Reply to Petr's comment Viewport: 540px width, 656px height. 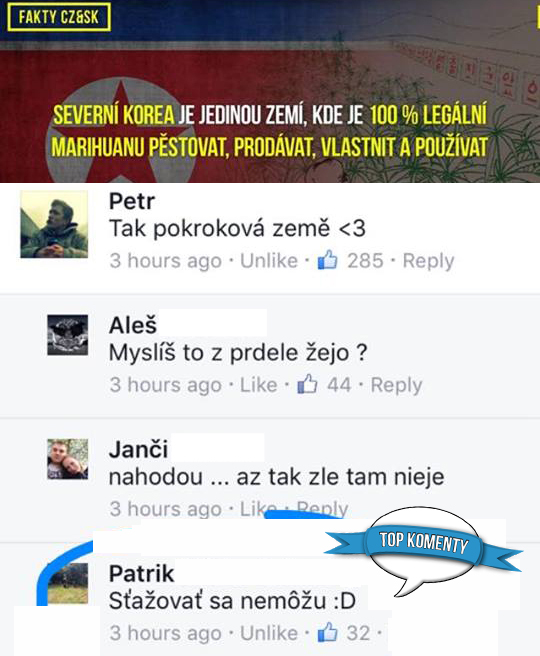[428, 261]
